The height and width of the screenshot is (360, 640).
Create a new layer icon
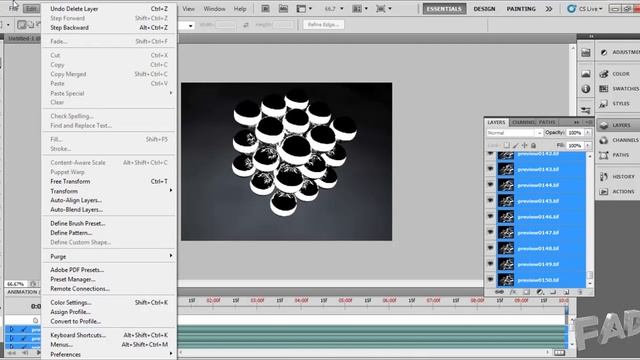(566, 292)
